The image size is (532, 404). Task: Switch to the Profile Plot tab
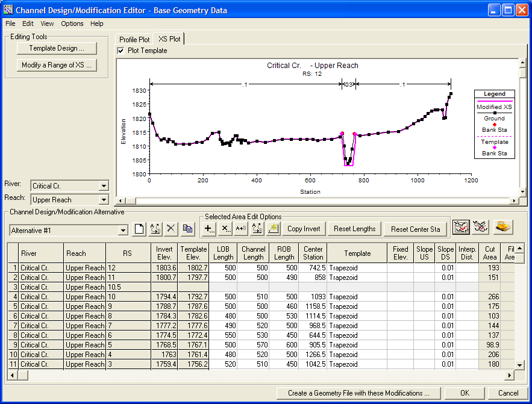point(134,39)
